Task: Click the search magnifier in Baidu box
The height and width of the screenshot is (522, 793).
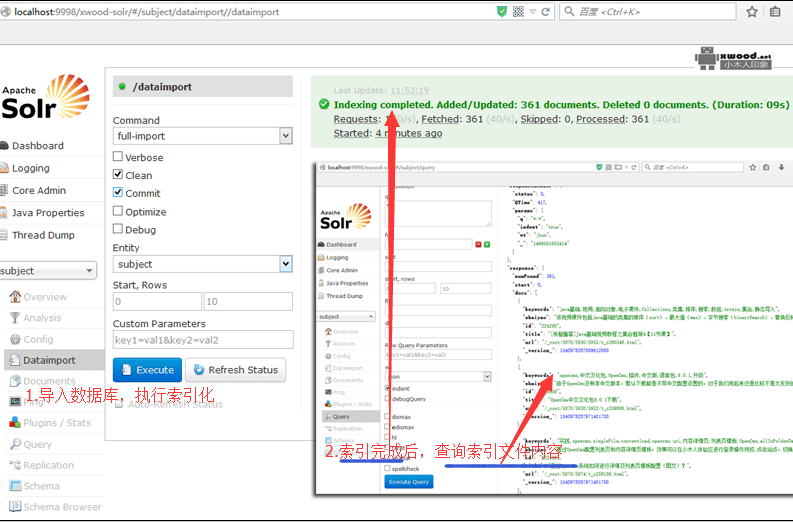Action: pyautogui.click(x=569, y=11)
